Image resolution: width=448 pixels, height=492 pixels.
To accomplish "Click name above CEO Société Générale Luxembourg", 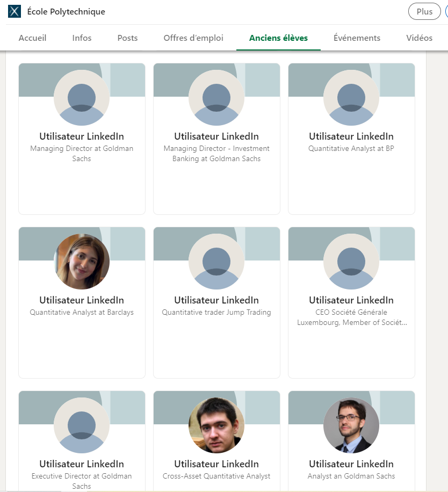I will (x=351, y=300).
